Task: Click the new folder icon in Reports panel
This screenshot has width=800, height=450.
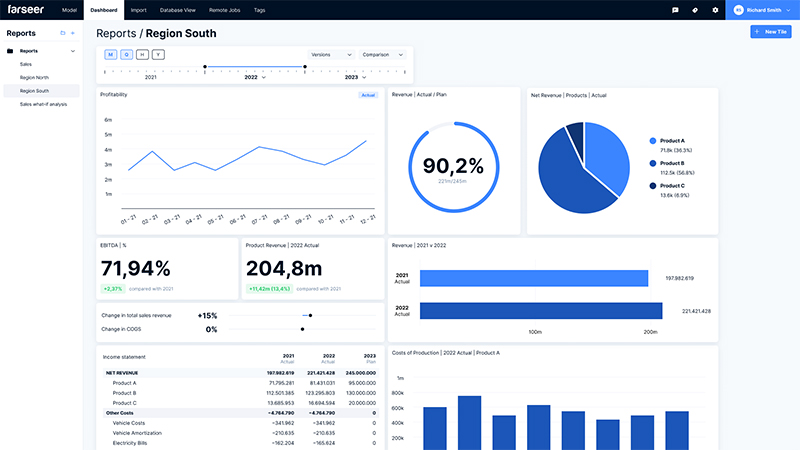Action: [x=63, y=33]
